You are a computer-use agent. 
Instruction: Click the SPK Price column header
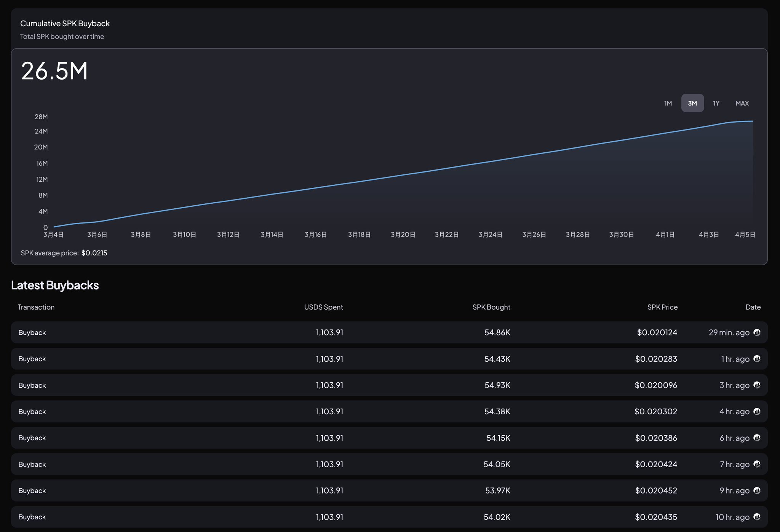(x=662, y=307)
